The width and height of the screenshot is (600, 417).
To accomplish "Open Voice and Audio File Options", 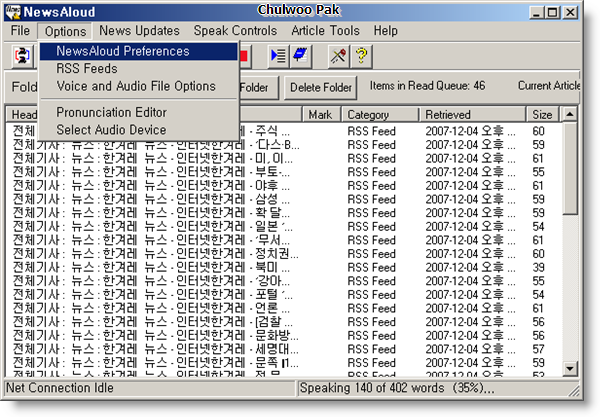I will pyautogui.click(x=139, y=86).
